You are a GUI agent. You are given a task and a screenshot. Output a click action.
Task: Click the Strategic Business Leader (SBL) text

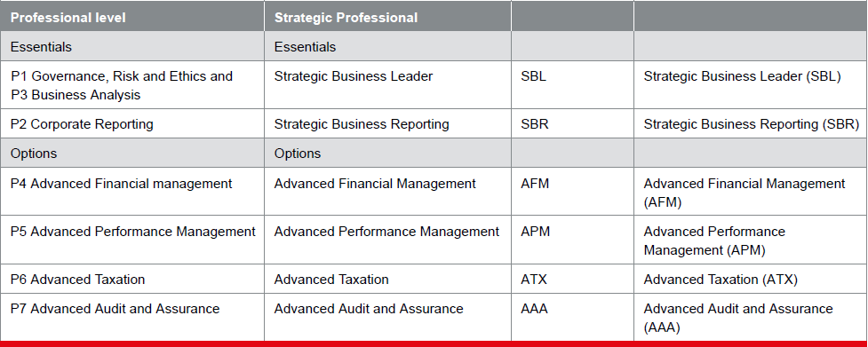[743, 76]
